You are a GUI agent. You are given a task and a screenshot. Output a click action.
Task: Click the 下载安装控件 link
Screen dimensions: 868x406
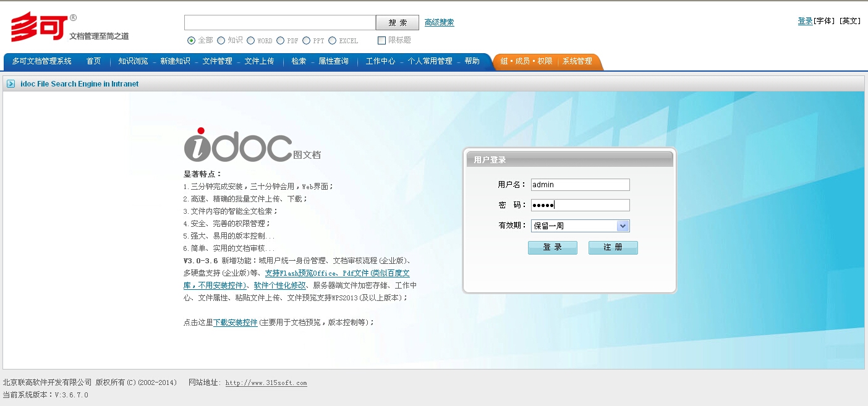coord(236,323)
